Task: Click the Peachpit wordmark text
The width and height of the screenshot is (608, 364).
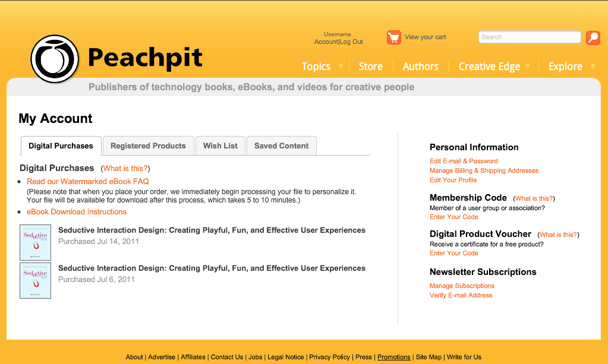Action: click(x=145, y=58)
